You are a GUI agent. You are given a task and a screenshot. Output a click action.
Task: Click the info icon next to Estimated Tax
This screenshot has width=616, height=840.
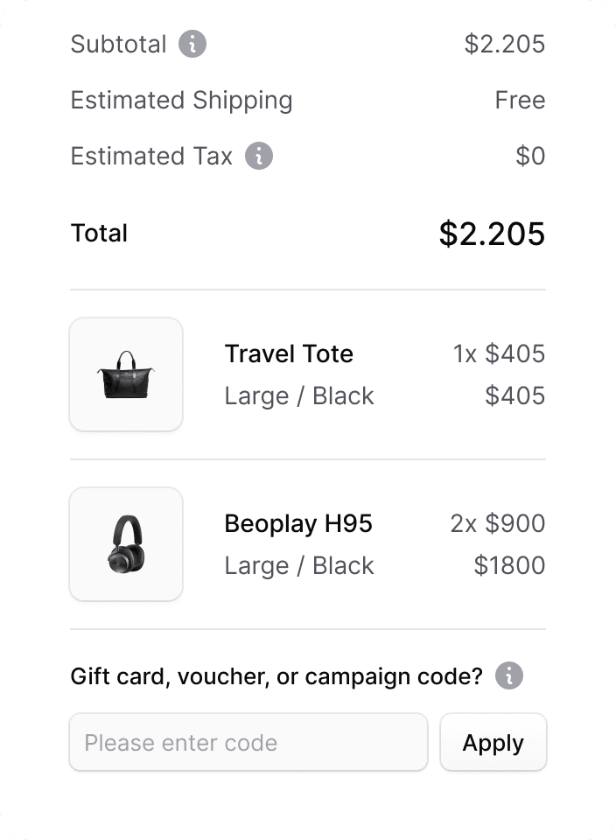[259, 156]
